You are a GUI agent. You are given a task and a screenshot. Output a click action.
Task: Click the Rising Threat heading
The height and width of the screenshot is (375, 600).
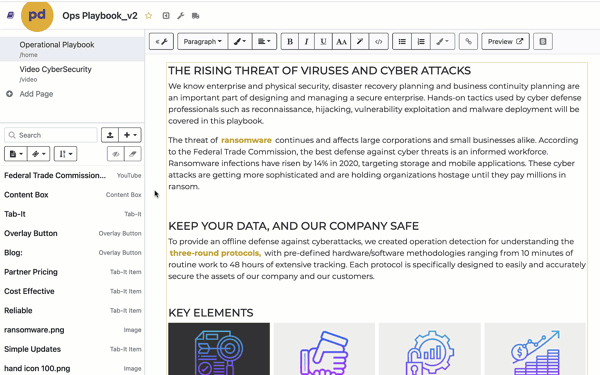(320, 71)
